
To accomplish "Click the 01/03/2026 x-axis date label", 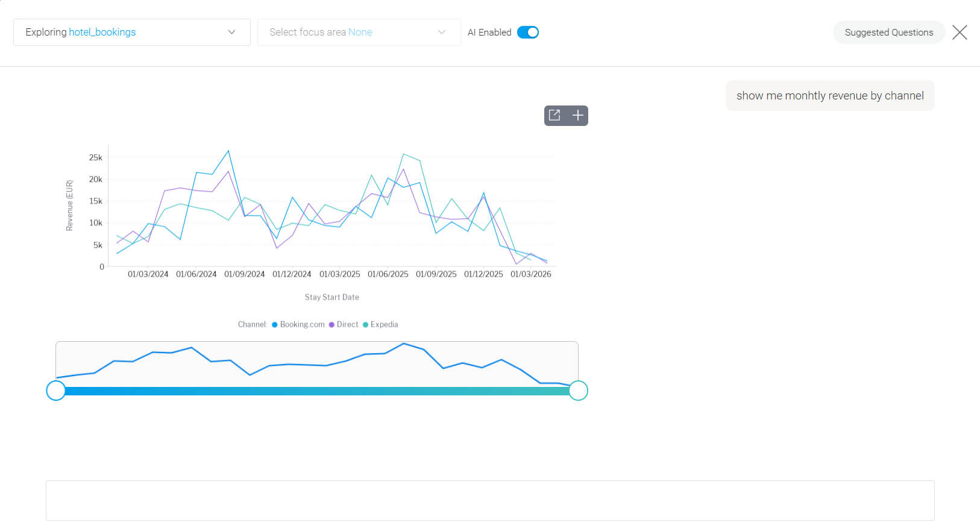I will pyautogui.click(x=531, y=274).
